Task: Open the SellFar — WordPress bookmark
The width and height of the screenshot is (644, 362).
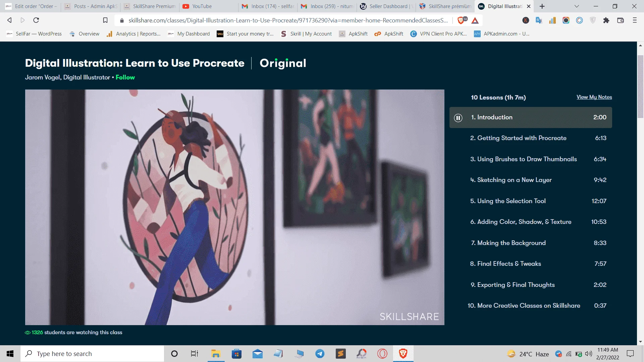Action: (x=34, y=34)
